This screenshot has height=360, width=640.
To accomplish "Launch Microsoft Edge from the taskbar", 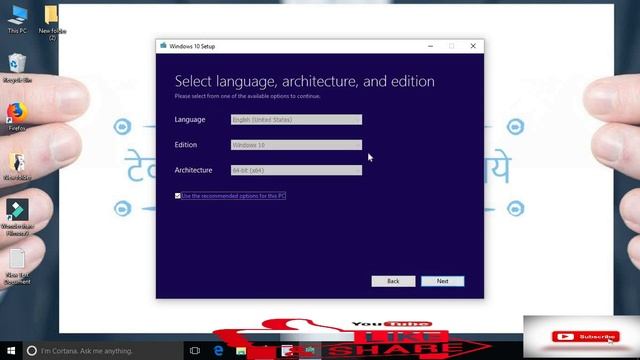I will (x=218, y=351).
